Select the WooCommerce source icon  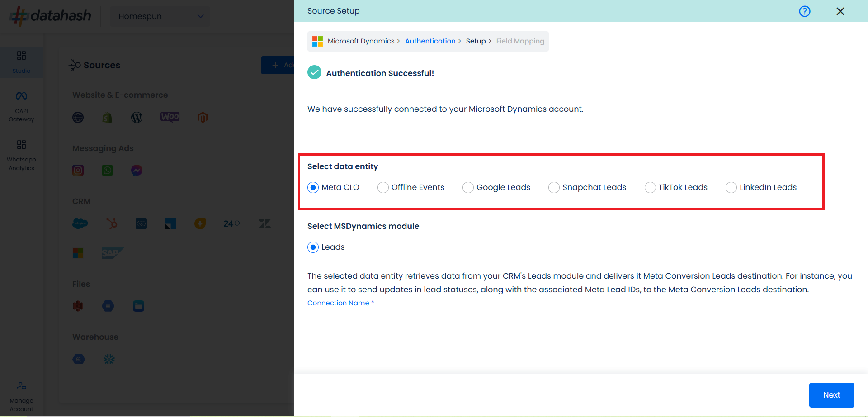pyautogui.click(x=170, y=117)
